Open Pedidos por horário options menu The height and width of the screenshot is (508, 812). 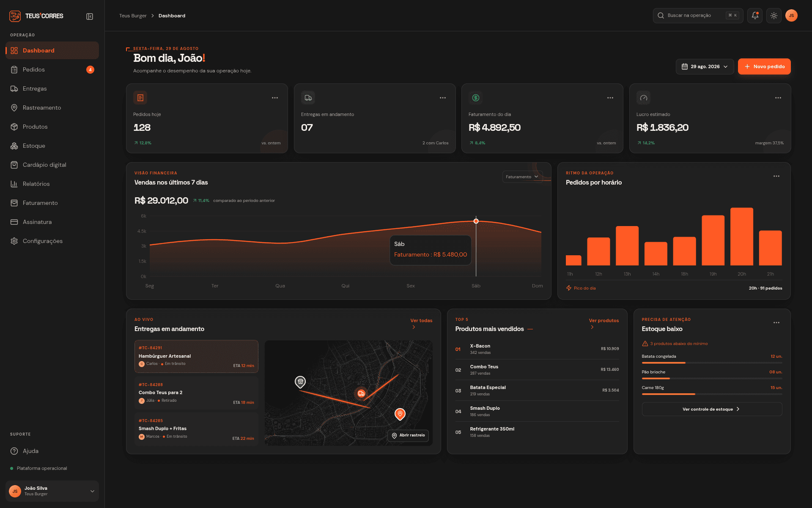click(776, 176)
